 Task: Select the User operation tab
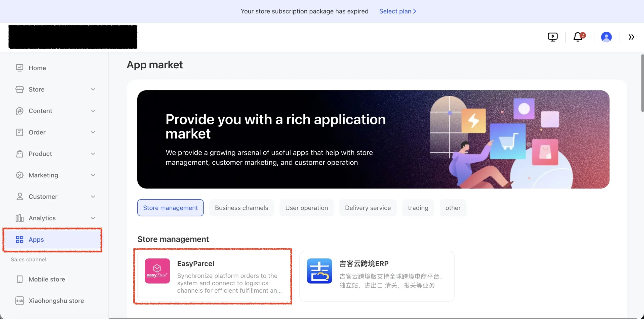click(x=306, y=208)
